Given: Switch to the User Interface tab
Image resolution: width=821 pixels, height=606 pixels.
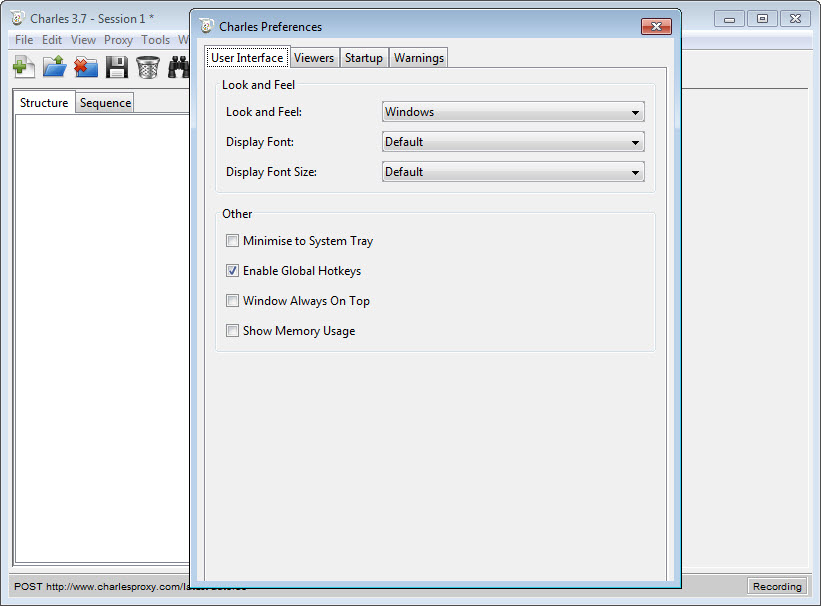Looking at the screenshot, I should [247, 57].
